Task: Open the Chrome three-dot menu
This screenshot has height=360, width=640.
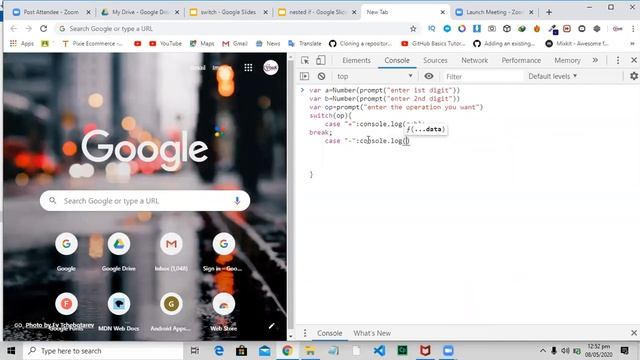Action: click(x=633, y=29)
